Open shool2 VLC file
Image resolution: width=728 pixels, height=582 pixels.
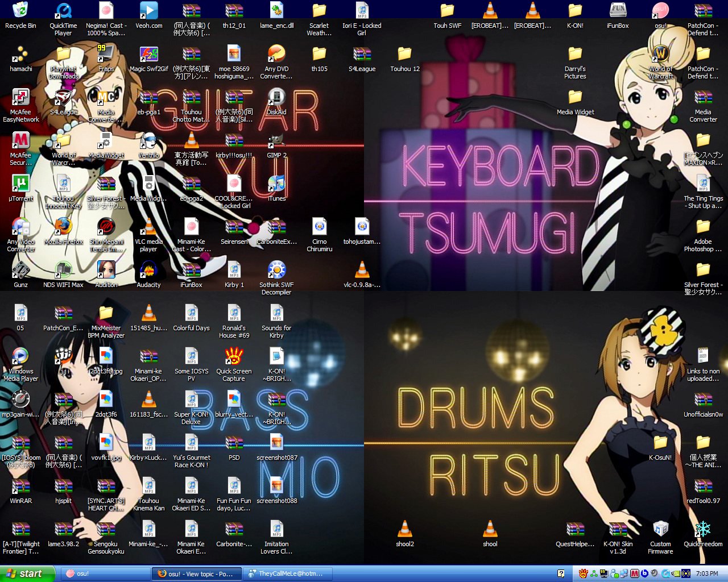404,534
